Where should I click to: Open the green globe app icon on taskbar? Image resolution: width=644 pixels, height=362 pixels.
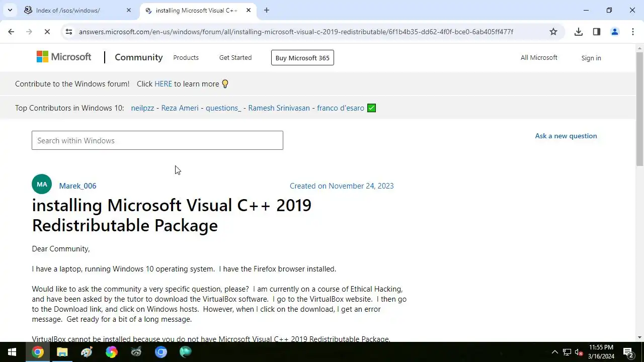186,352
